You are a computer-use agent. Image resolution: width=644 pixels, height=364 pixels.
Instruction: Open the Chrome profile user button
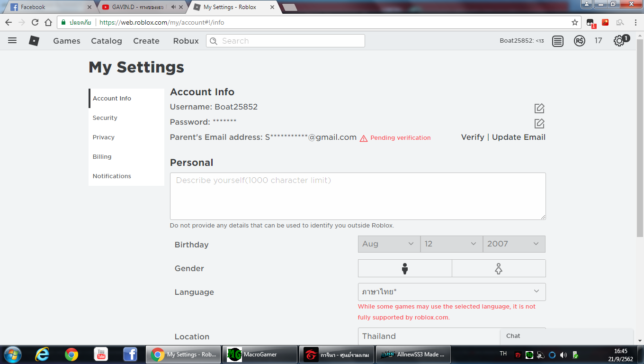587,4
